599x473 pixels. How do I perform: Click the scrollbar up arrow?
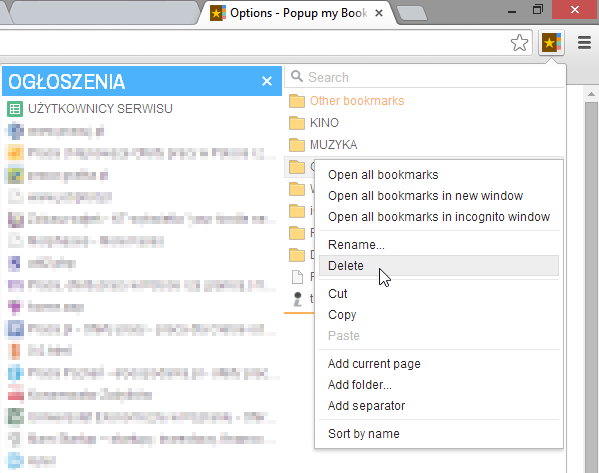click(x=591, y=94)
